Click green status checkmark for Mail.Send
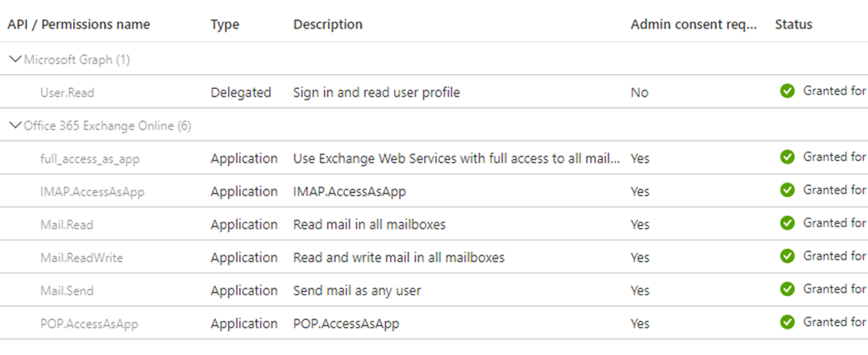The width and height of the screenshot is (868, 355). 787,290
